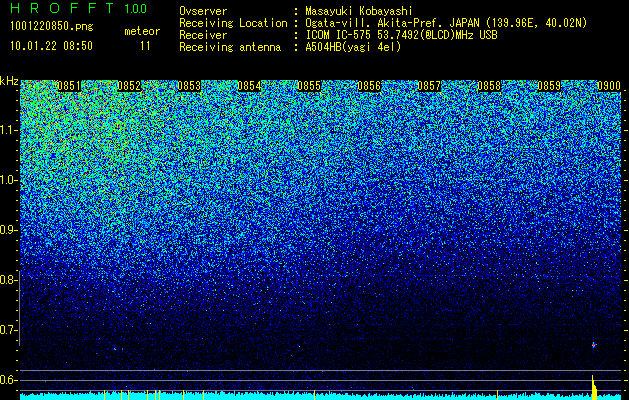Click the 0851 time axis label

pos(69,86)
